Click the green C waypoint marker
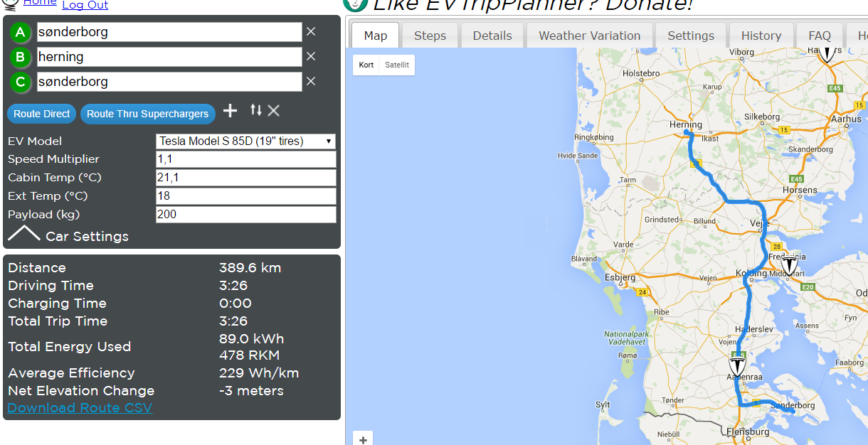This screenshot has height=445, width=868. (x=21, y=82)
